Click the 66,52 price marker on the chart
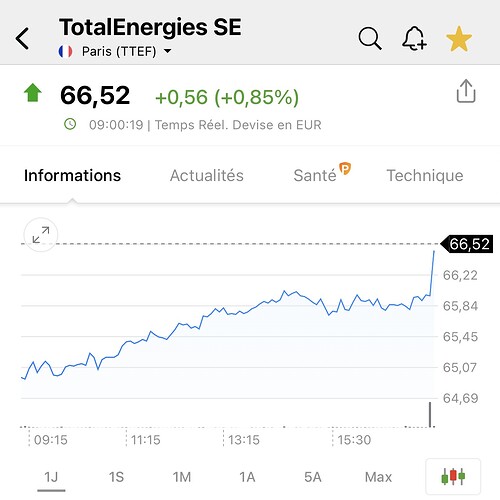The width and height of the screenshot is (500, 500). pyautogui.click(x=467, y=244)
